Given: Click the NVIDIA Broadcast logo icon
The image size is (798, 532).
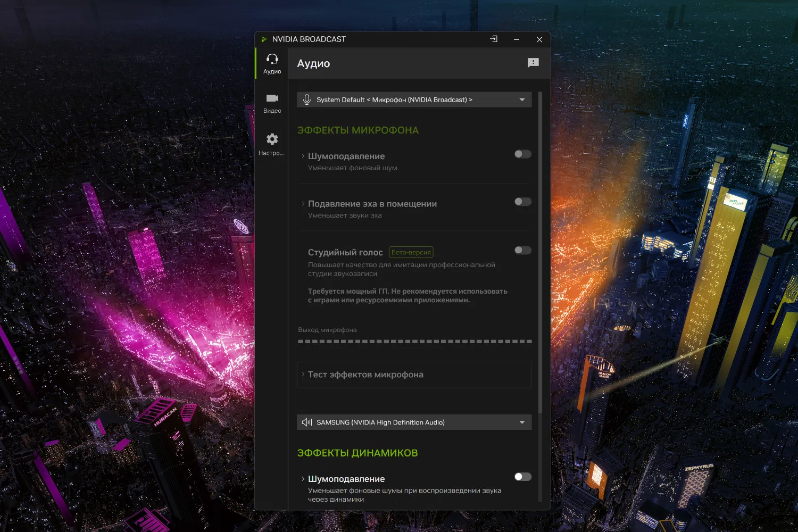Looking at the screenshot, I should (x=264, y=39).
